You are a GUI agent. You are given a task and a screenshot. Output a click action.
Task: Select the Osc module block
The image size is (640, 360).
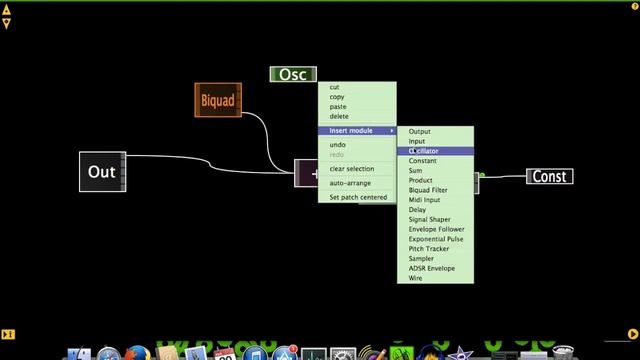click(x=293, y=74)
